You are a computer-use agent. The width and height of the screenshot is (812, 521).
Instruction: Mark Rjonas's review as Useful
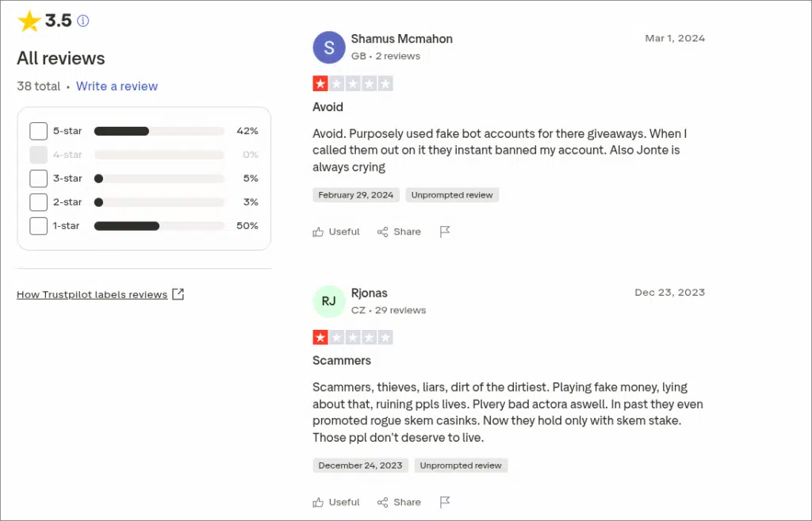tap(336, 502)
